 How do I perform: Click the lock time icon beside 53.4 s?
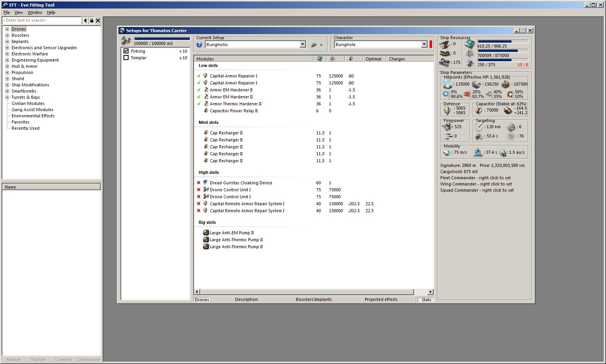pyautogui.click(x=479, y=136)
